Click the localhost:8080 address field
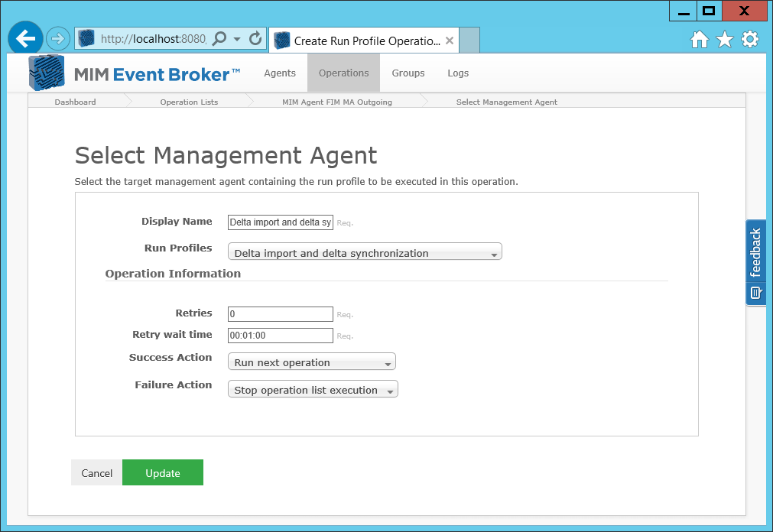 pos(153,39)
